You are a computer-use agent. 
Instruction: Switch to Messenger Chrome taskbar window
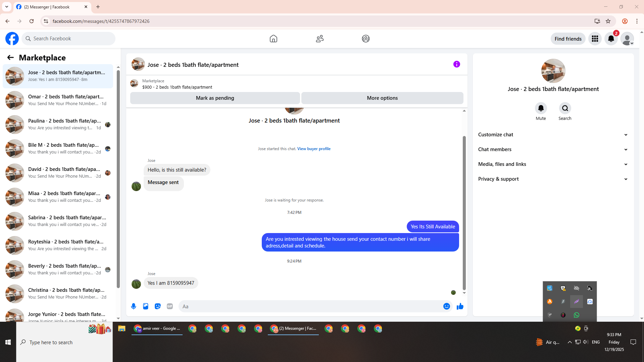pos(293,328)
